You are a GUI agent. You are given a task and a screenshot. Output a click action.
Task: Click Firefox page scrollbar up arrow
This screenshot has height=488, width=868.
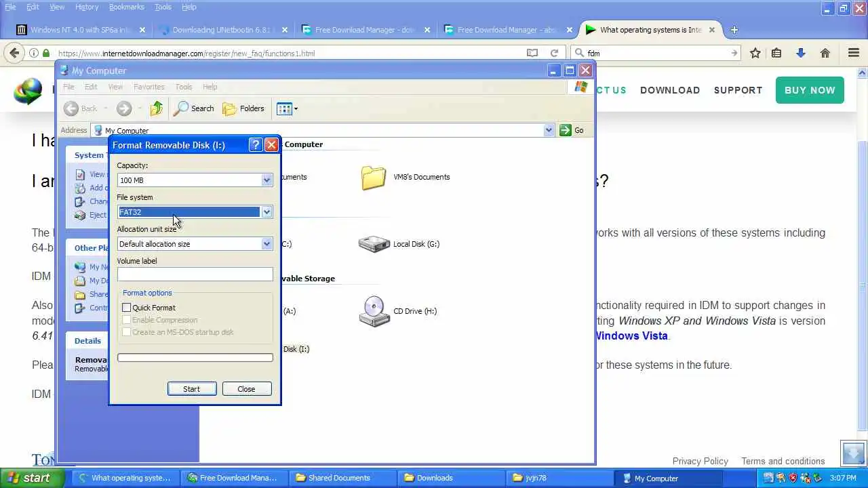pos(863,73)
